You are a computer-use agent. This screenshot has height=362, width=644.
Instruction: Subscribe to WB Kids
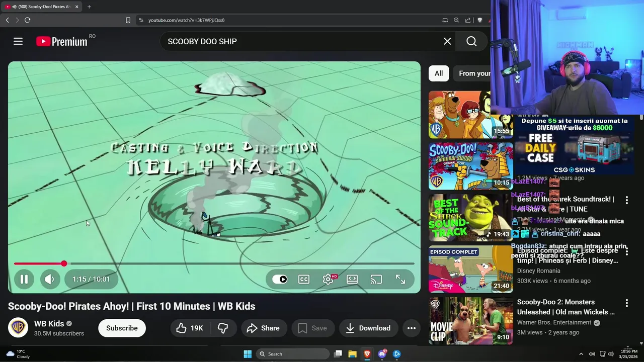122,328
